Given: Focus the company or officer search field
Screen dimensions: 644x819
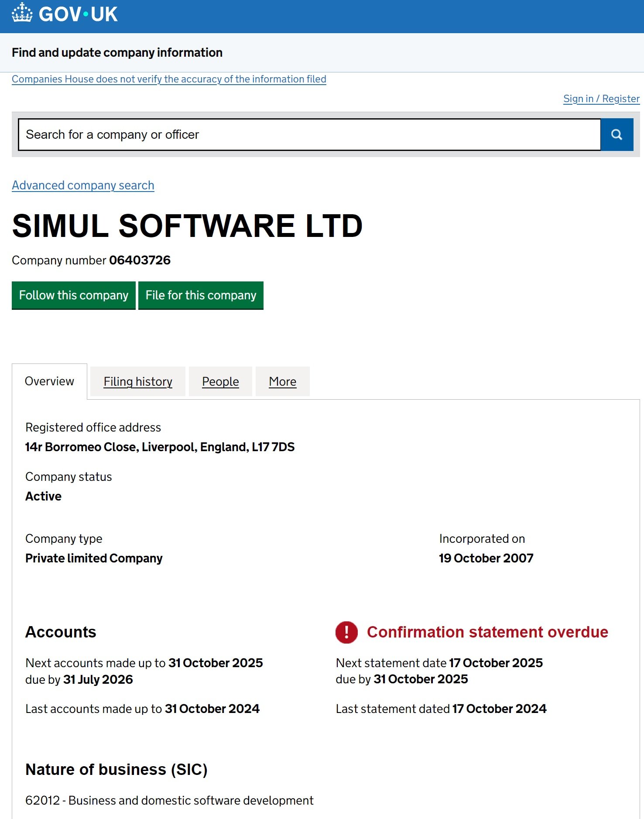Looking at the screenshot, I should click(309, 134).
